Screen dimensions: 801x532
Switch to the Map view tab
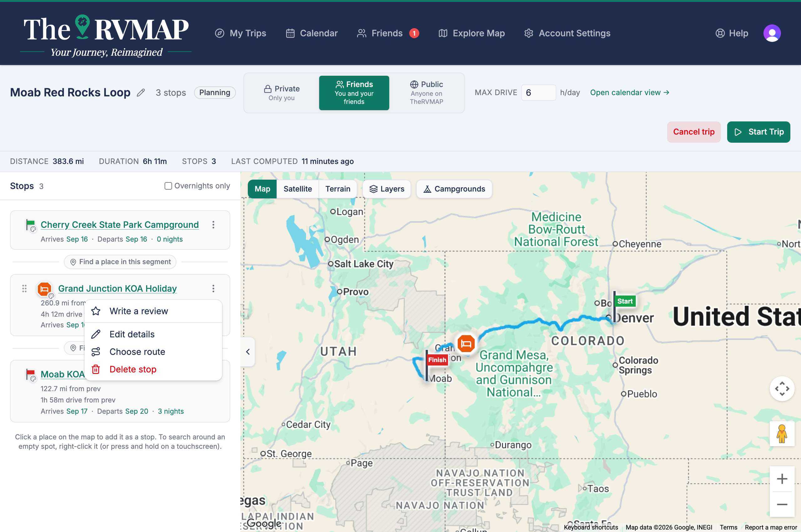pyautogui.click(x=262, y=189)
